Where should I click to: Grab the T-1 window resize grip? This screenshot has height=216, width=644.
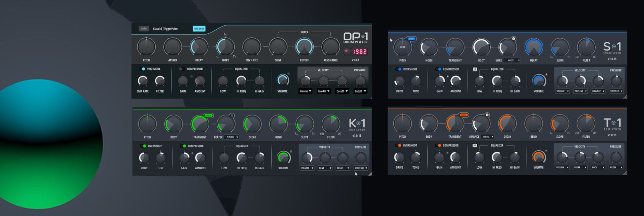pyautogui.click(x=625, y=173)
